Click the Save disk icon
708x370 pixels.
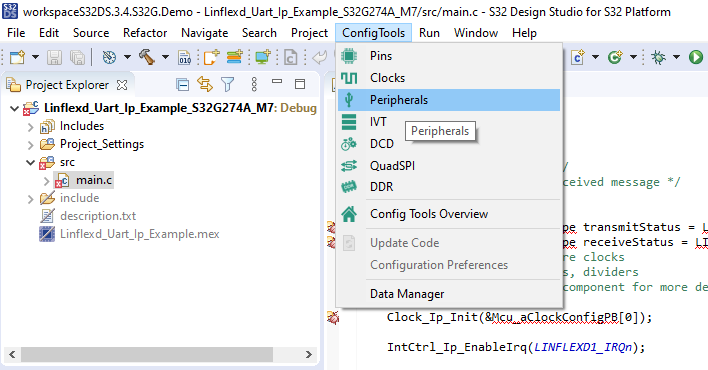point(55,57)
